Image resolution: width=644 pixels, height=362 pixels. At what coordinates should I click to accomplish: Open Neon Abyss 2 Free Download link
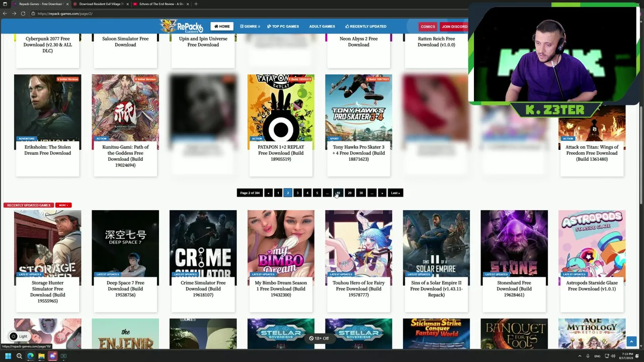click(x=359, y=42)
